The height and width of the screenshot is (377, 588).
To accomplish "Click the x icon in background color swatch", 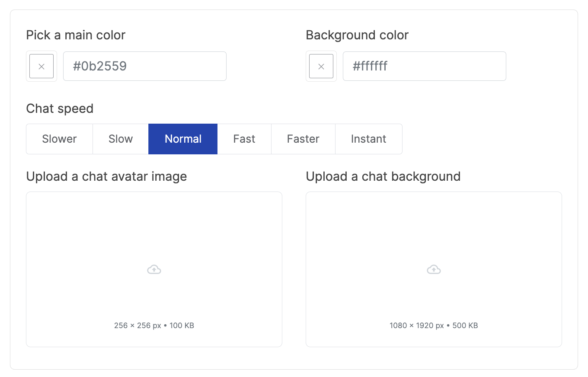I will [x=321, y=67].
